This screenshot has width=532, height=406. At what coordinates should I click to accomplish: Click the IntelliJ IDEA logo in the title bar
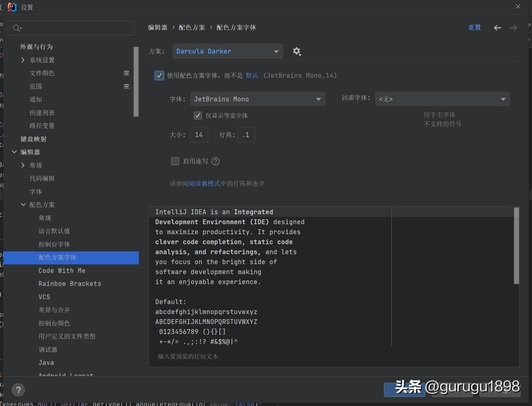12,7
